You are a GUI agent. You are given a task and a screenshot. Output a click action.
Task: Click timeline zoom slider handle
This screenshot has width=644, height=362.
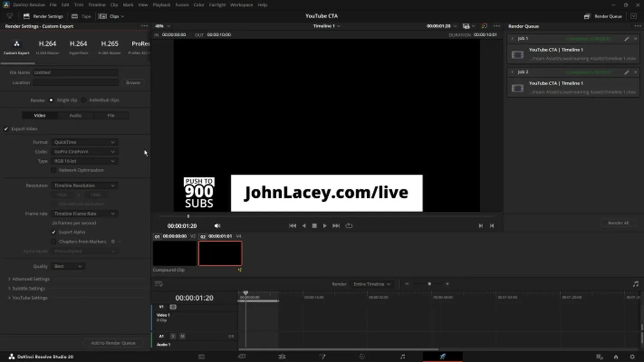[x=429, y=284]
